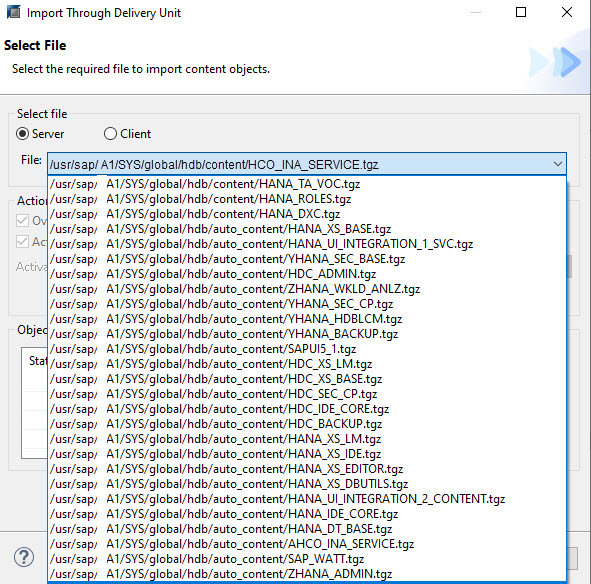
Task: Choose HANA_XS_DBUTILS.tgz list item
Action: pos(307,484)
